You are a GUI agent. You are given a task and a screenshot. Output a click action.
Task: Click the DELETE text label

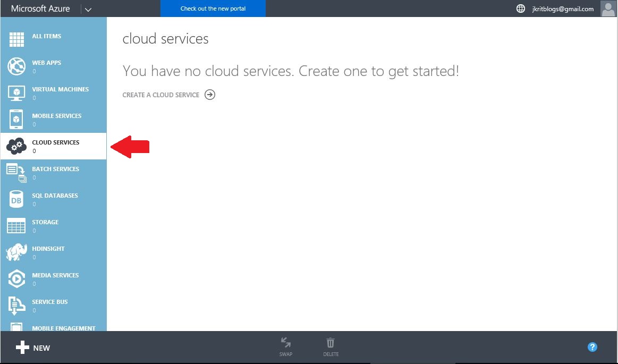(331, 354)
